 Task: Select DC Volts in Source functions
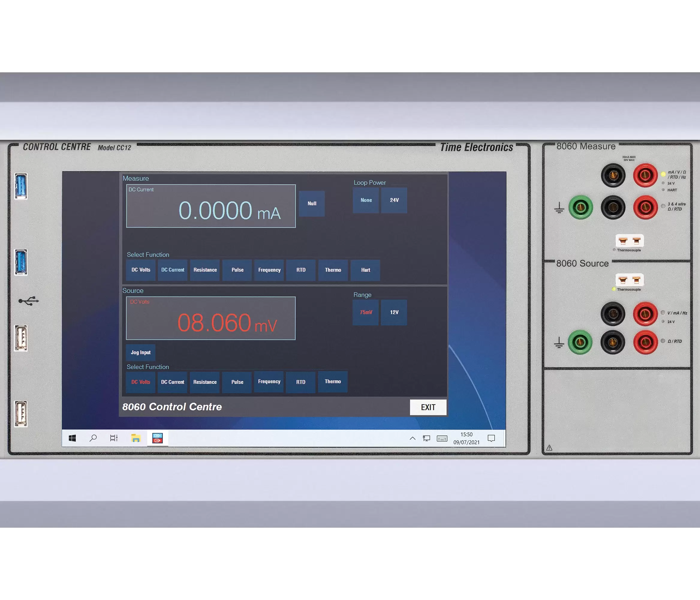[x=141, y=382]
